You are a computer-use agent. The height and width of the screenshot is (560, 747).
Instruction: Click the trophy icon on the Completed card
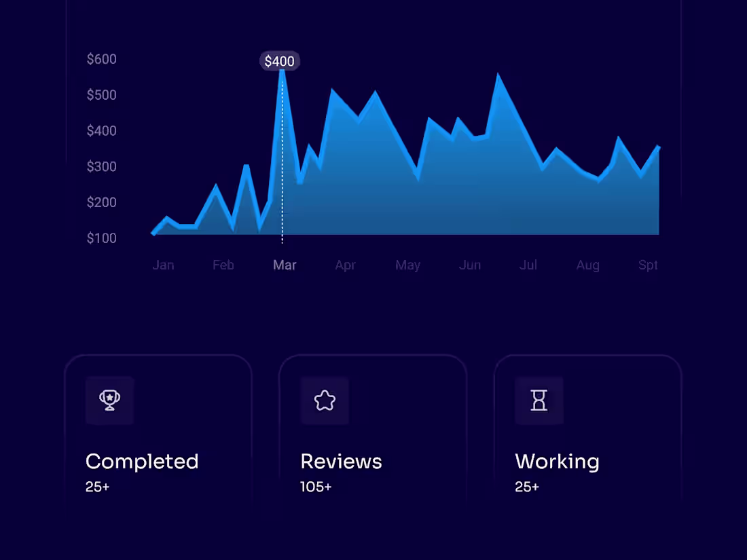(110, 400)
